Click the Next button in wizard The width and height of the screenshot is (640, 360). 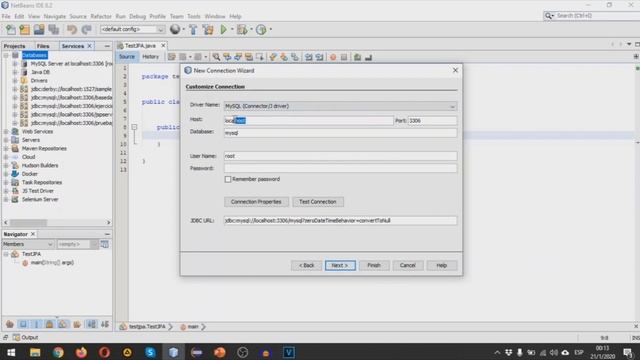[340, 265]
